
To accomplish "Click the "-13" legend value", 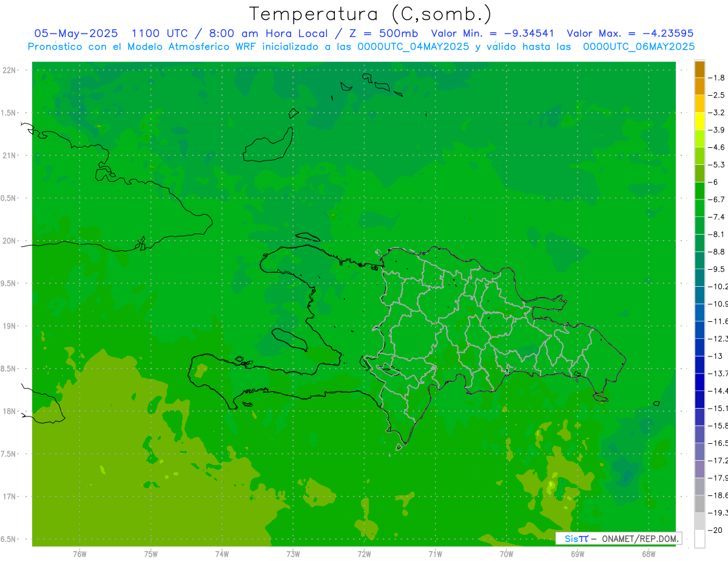I will [x=715, y=356].
